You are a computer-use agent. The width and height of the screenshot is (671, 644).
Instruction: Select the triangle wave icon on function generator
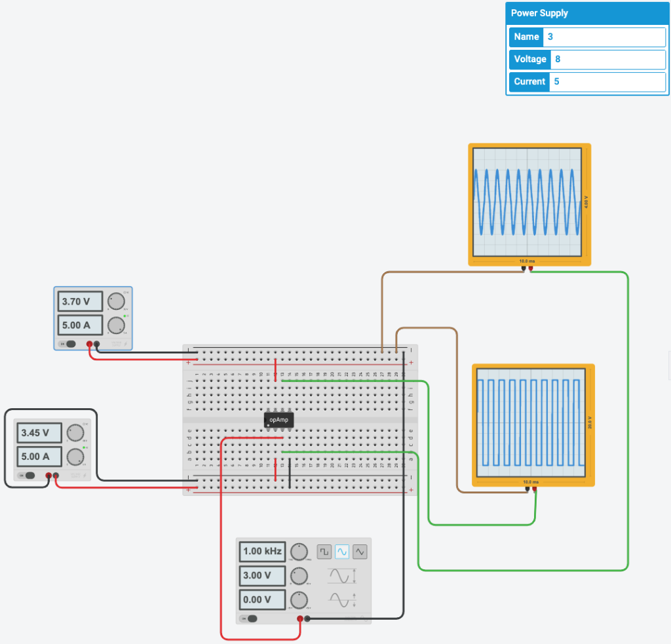pyautogui.click(x=360, y=551)
